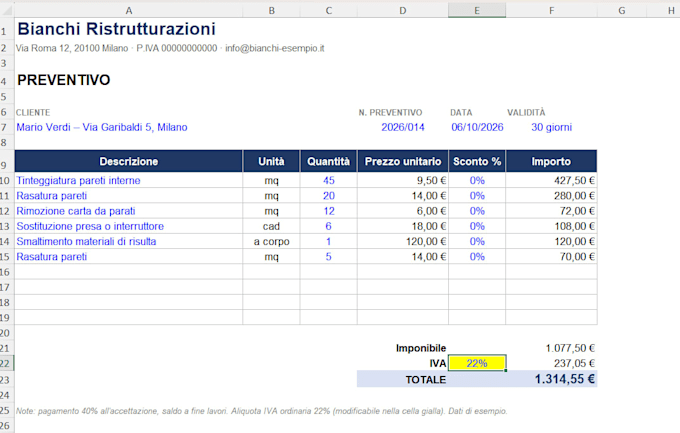The height and width of the screenshot is (433, 680).
Task: Select Tinteggiatura row 0% discount cell
Action: click(x=477, y=180)
